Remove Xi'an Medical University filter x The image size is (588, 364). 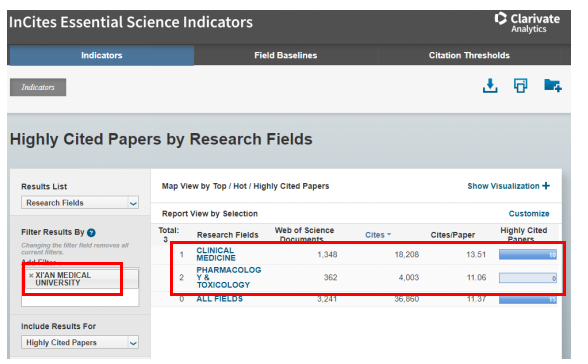click(31, 276)
